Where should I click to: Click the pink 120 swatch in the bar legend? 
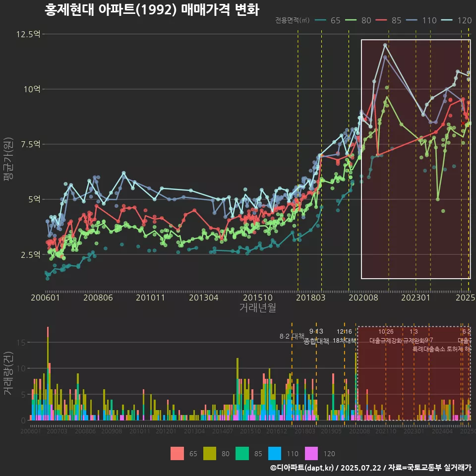click(311, 454)
